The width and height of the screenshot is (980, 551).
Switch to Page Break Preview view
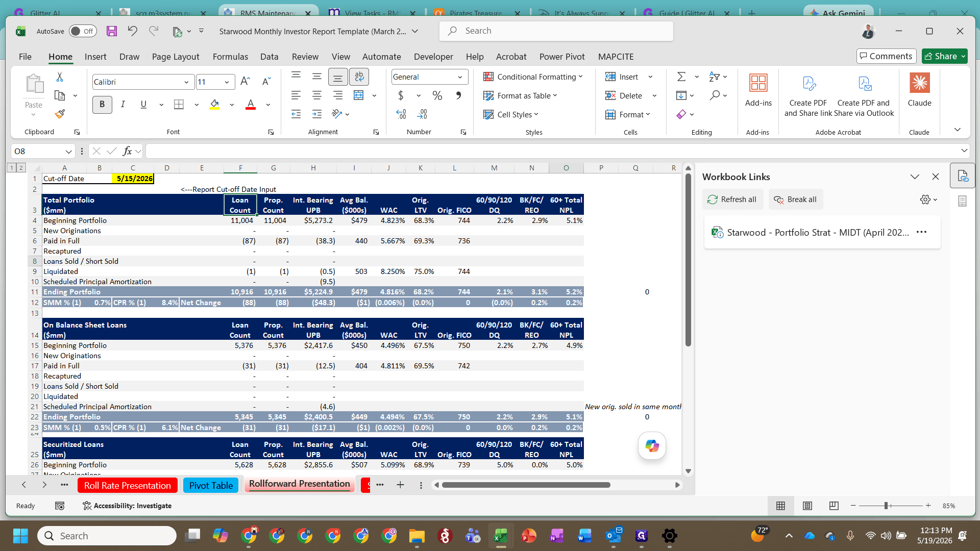click(x=834, y=506)
